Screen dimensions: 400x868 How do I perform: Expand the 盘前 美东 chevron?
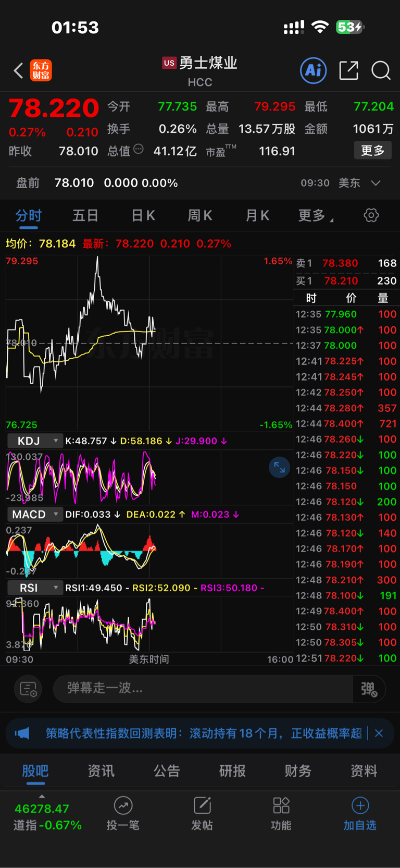coord(376,183)
